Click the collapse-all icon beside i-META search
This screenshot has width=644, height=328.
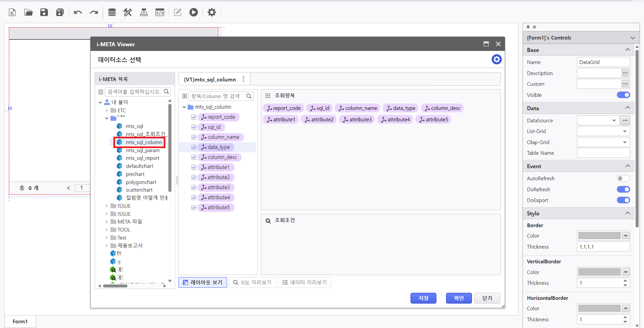pyautogui.click(x=101, y=92)
